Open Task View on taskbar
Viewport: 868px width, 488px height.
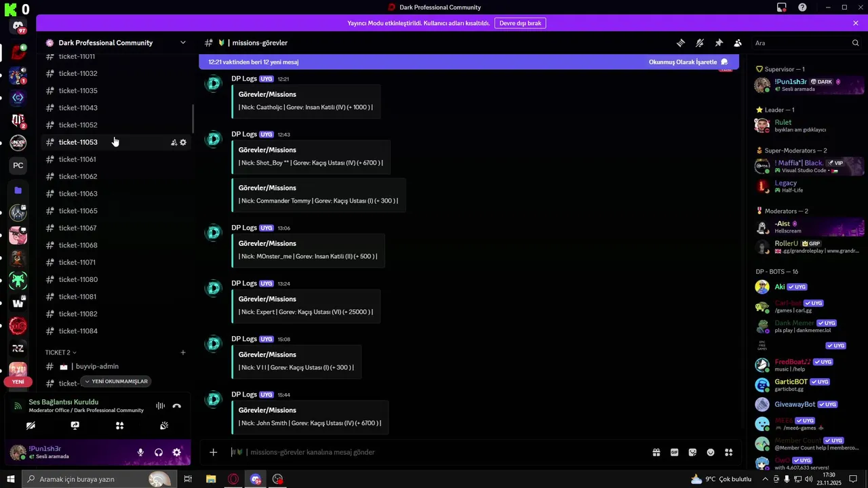click(188, 479)
